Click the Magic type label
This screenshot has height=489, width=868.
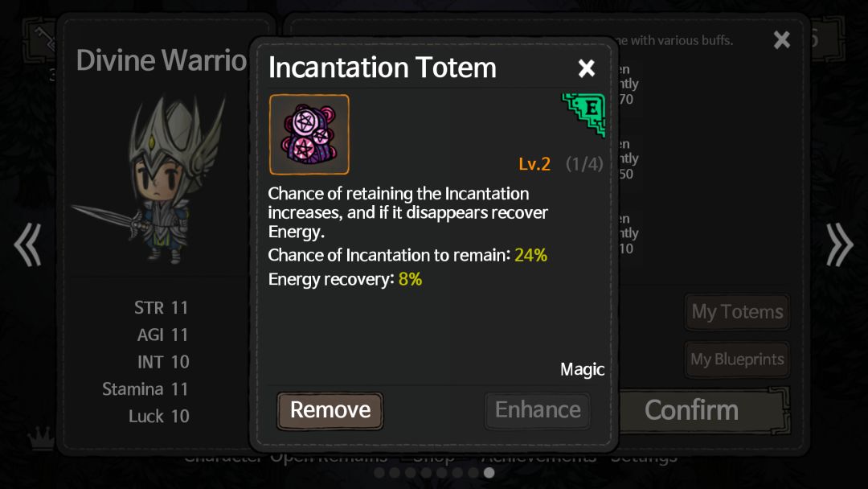pyautogui.click(x=582, y=369)
